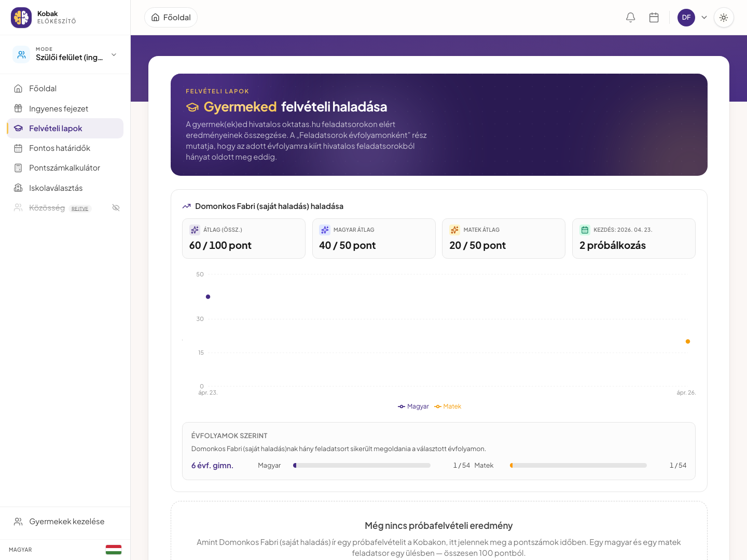The height and width of the screenshot is (560, 747).
Task: Click the Hungarian flag language switcher
Action: pos(114,550)
